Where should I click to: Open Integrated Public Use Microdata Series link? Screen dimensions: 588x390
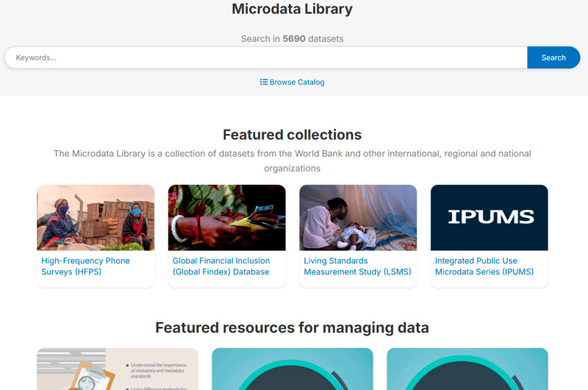click(x=484, y=266)
